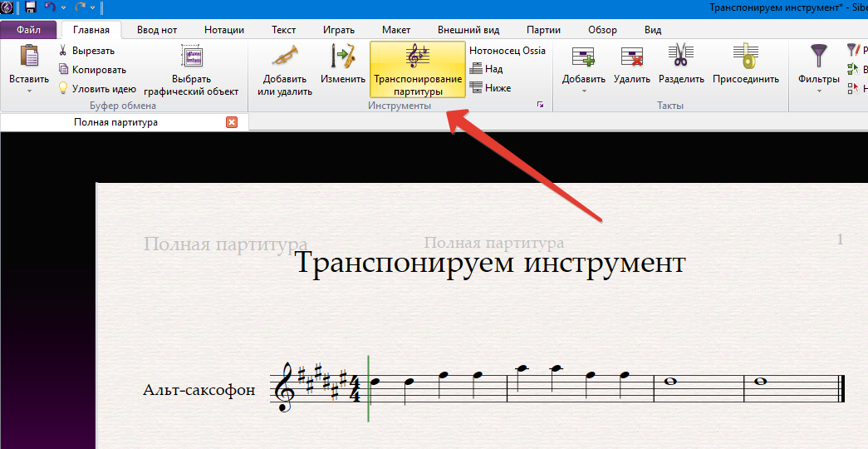
Task: Open the Файл menu
Action: tap(28, 30)
